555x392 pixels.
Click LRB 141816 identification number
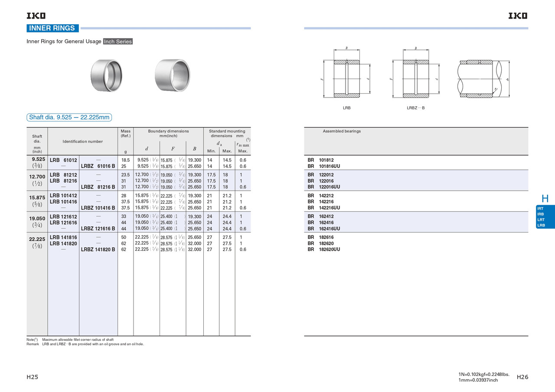[x=63, y=237]
